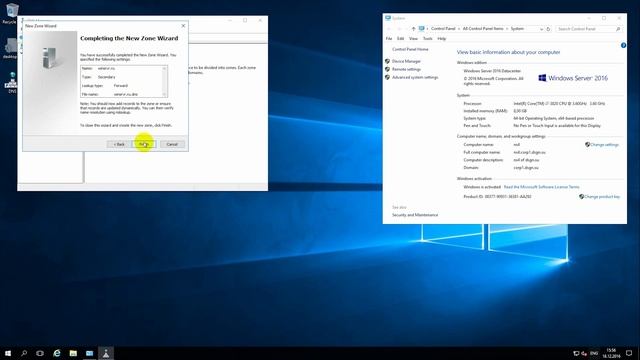Read the Microsoft Software License Terms link
640x360 pixels.
point(542,187)
